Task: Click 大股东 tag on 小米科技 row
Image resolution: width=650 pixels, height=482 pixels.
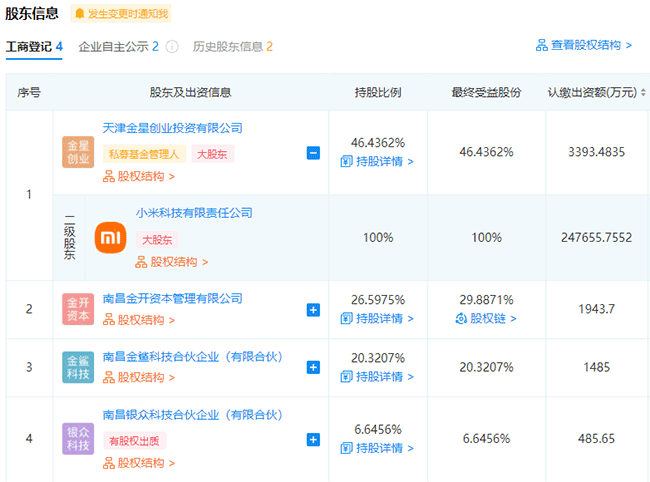Action: [157, 240]
